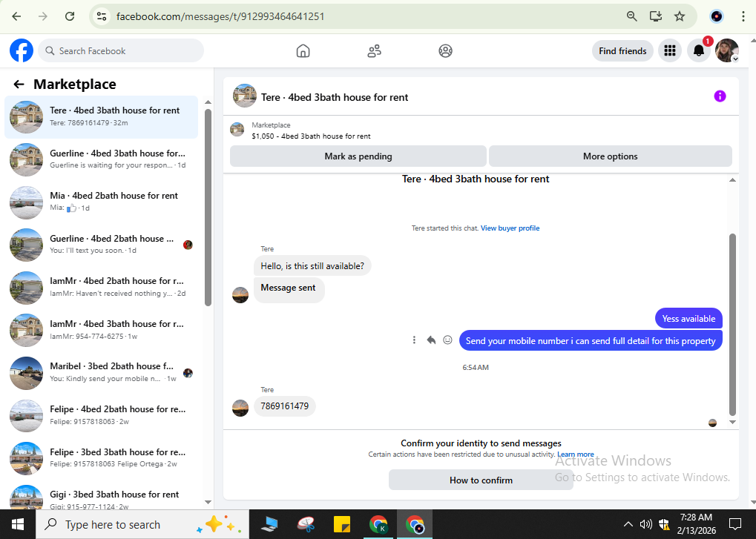
Task: Click the taskbar clock showing 7:28 AM
Action: [x=696, y=524]
